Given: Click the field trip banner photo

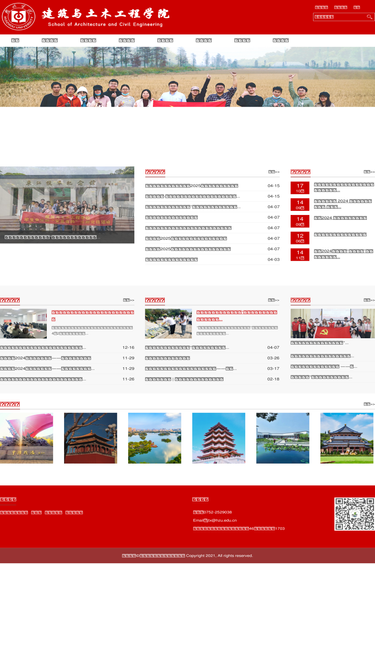Looking at the screenshot, I should 188,77.
